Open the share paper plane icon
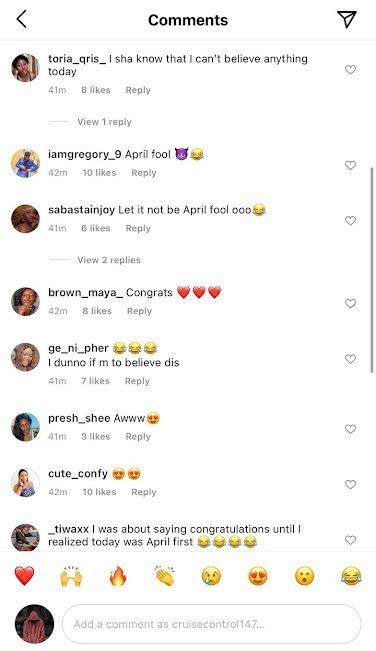Viewport: 376px width, 651px height. (x=347, y=19)
